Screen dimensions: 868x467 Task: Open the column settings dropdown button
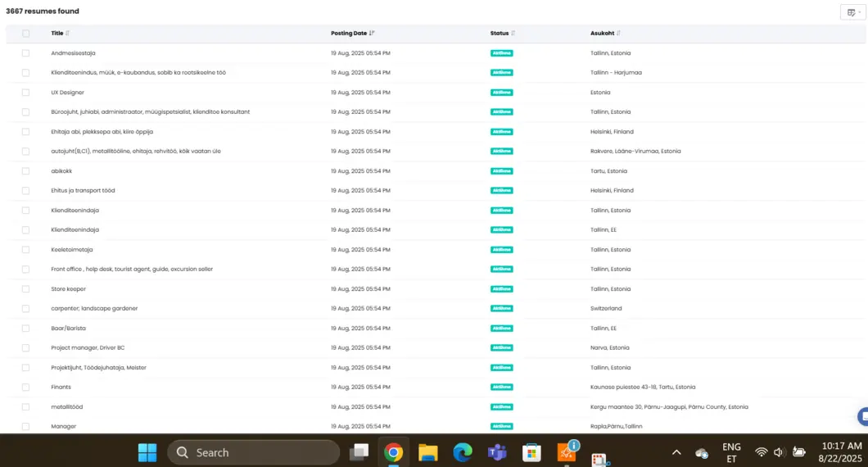(852, 12)
